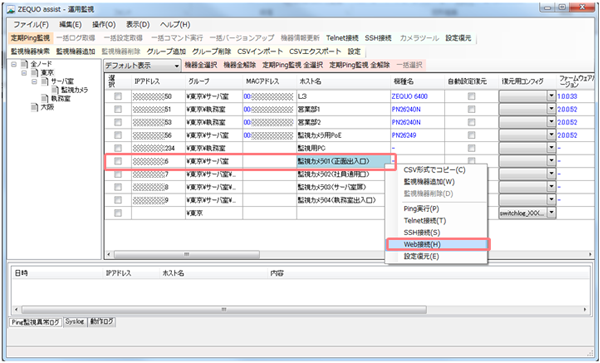Open the ファイル(F) menu

(31, 24)
